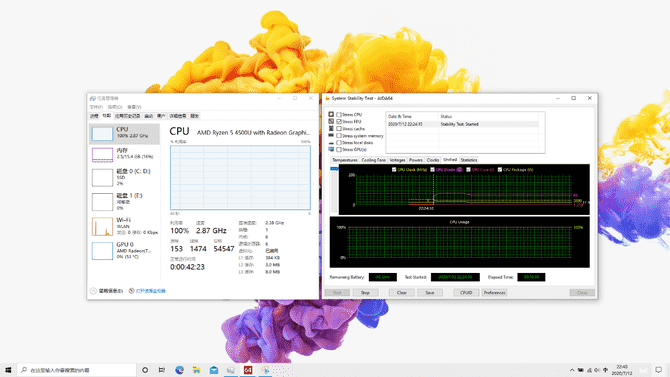Switch to Task Manager Performance tab
This screenshot has width=670, height=377.
[106, 116]
